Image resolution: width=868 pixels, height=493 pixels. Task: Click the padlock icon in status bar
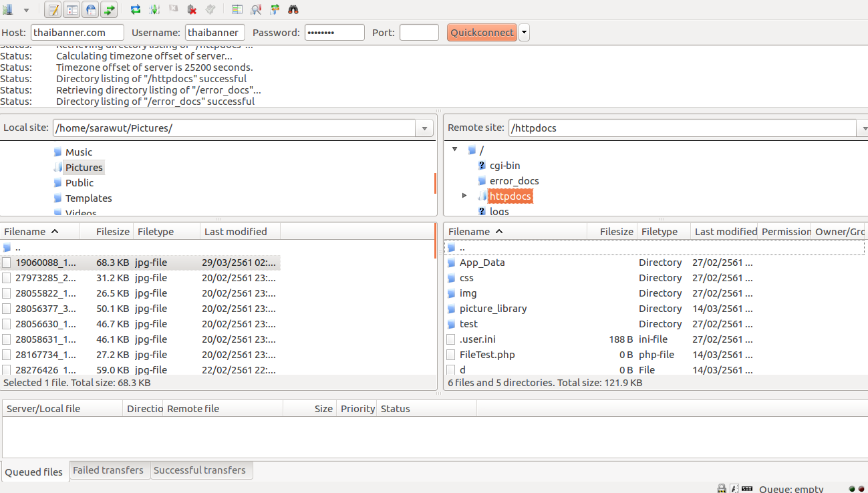pyautogui.click(x=722, y=488)
